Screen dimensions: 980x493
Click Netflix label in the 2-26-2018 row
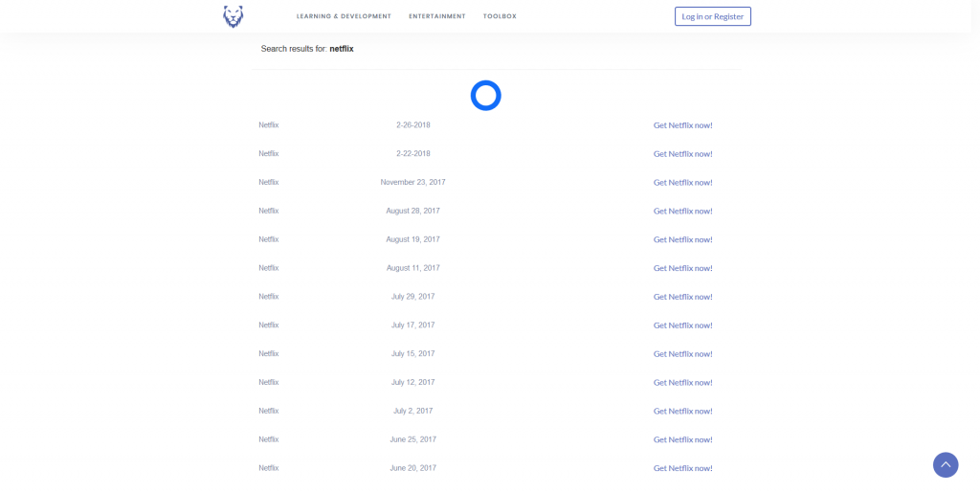[269, 125]
